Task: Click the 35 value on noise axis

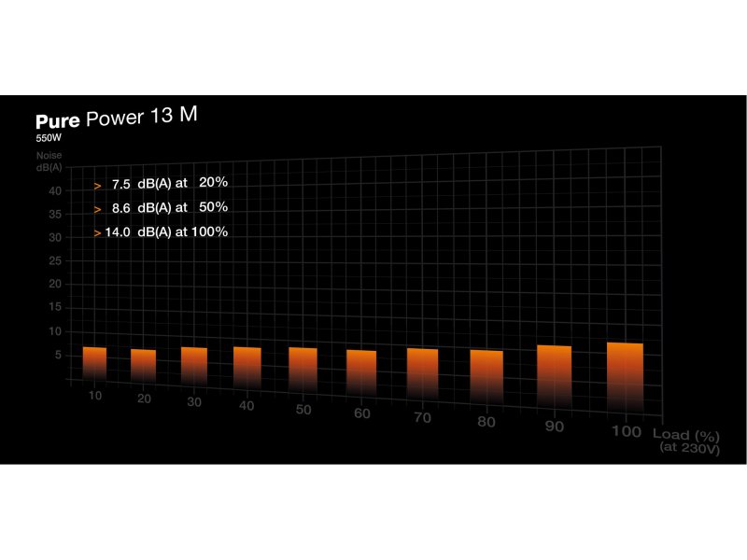Action: [x=55, y=215]
